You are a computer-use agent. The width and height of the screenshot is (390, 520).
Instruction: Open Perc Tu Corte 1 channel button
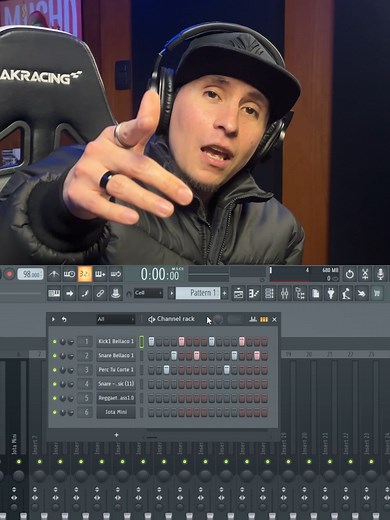116,370
